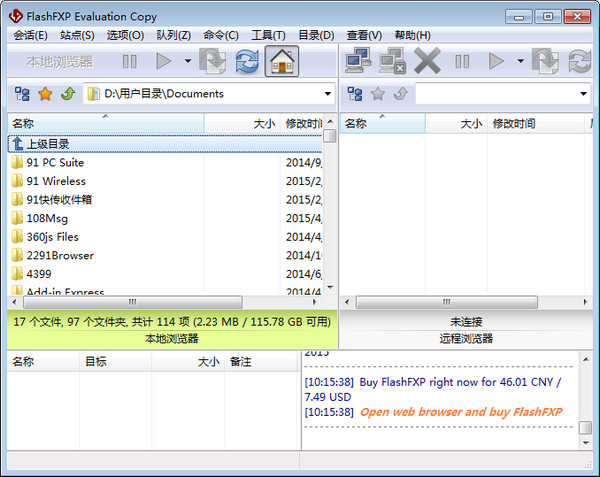The image size is (600, 477).
Task: Click local green up-folder arrow icon
Action: click(x=67, y=94)
